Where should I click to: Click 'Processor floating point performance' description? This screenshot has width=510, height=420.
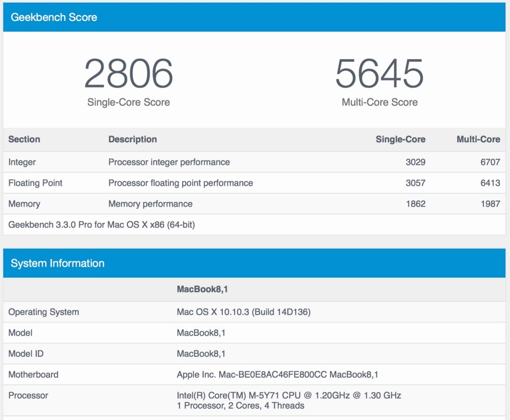[181, 182]
